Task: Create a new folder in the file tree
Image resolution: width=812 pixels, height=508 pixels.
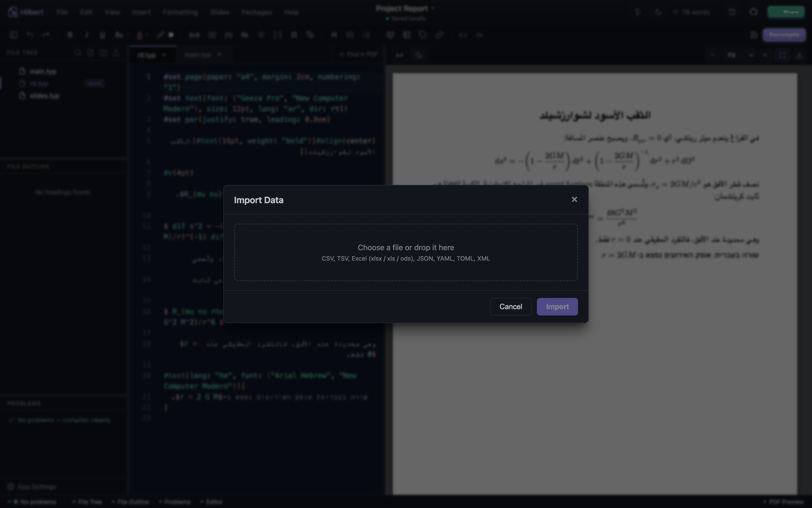Action: click(x=103, y=53)
